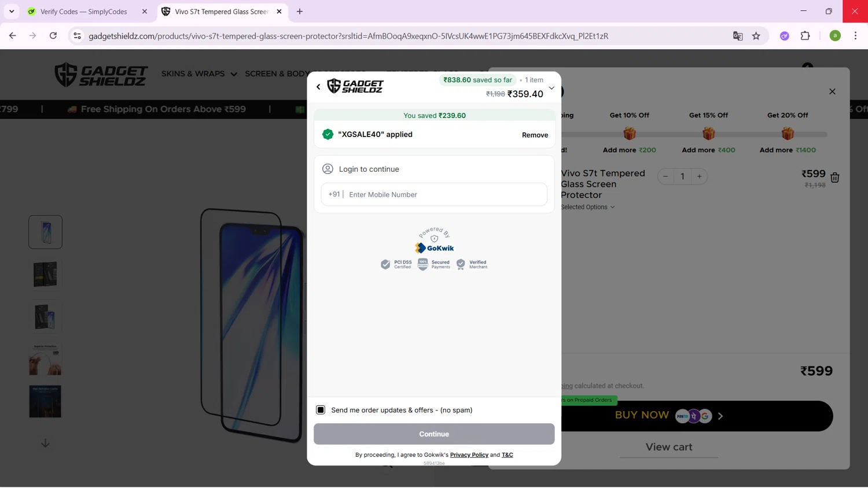The image size is (868, 488).
Task: Click the Enter Mobile Number field
Action: (434, 194)
